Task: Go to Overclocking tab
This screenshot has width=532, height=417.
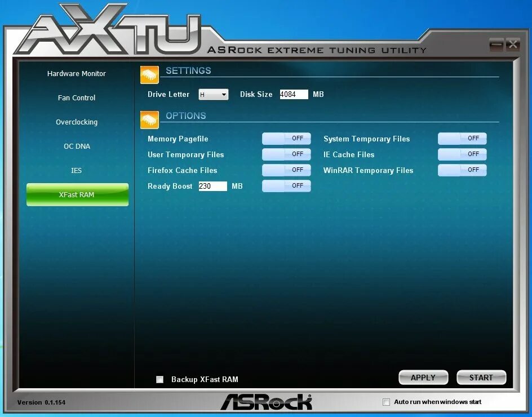Action: (77, 122)
